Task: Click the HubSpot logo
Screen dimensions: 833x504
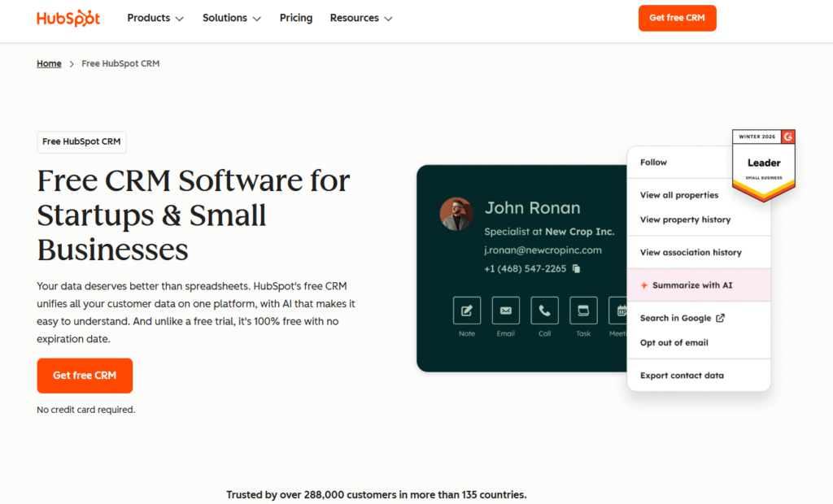Action: pos(68,18)
